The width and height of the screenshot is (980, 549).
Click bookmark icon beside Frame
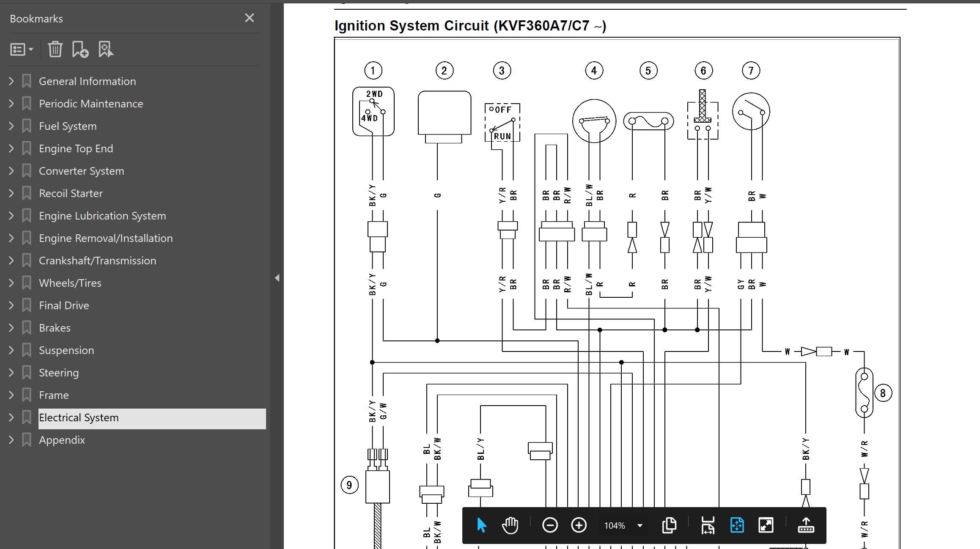[27, 395]
